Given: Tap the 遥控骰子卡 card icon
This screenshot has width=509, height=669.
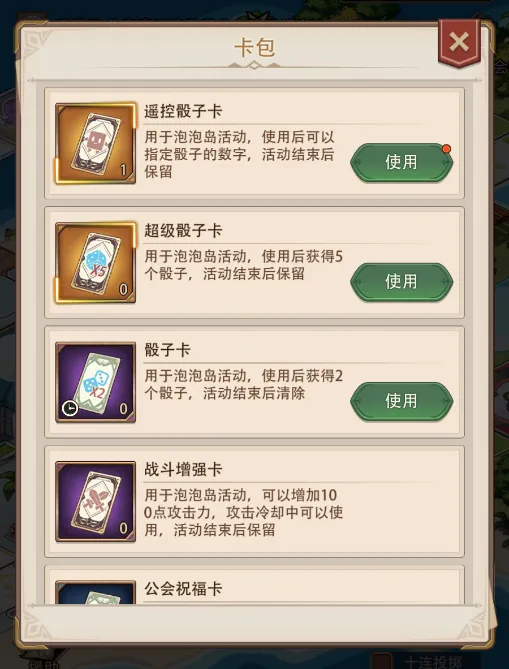Looking at the screenshot, I should pyautogui.click(x=95, y=143).
